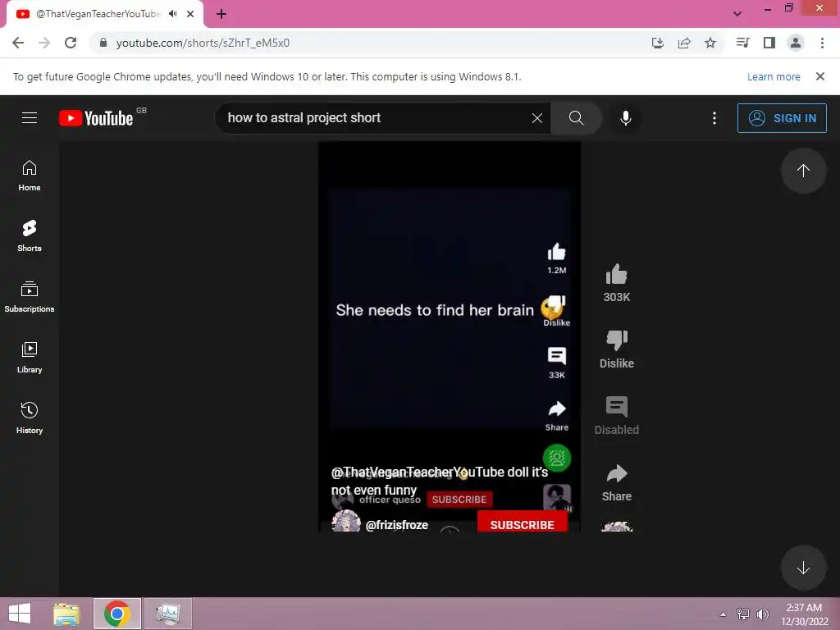840x630 pixels.
Task: Close the ThatVeganTeacher YouTube tab
Action: 190,14
